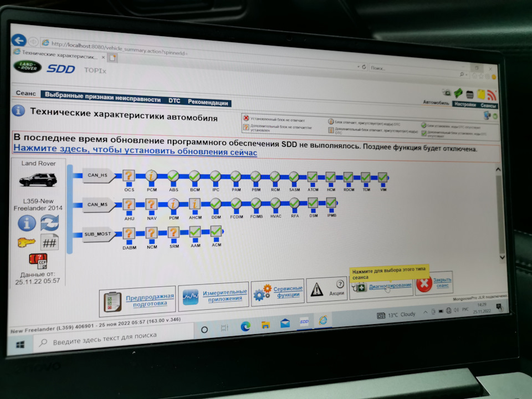Select the ACM module checkmark icon

pos(216,232)
